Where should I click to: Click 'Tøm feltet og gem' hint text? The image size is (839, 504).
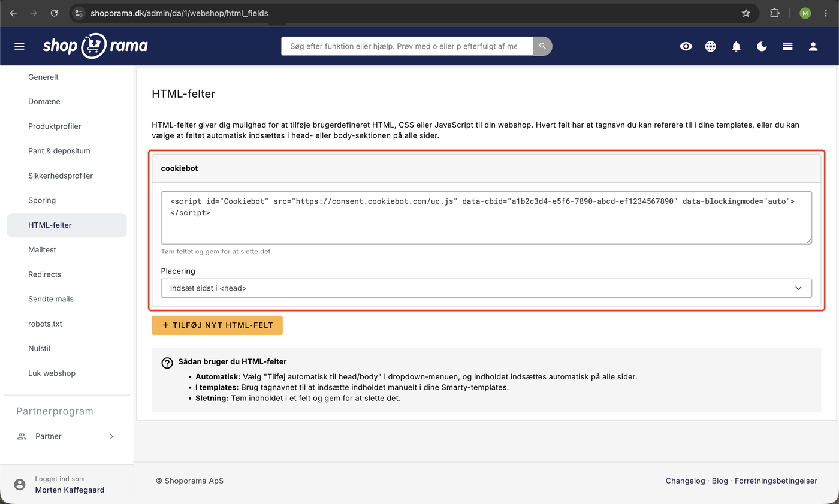[217, 251]
